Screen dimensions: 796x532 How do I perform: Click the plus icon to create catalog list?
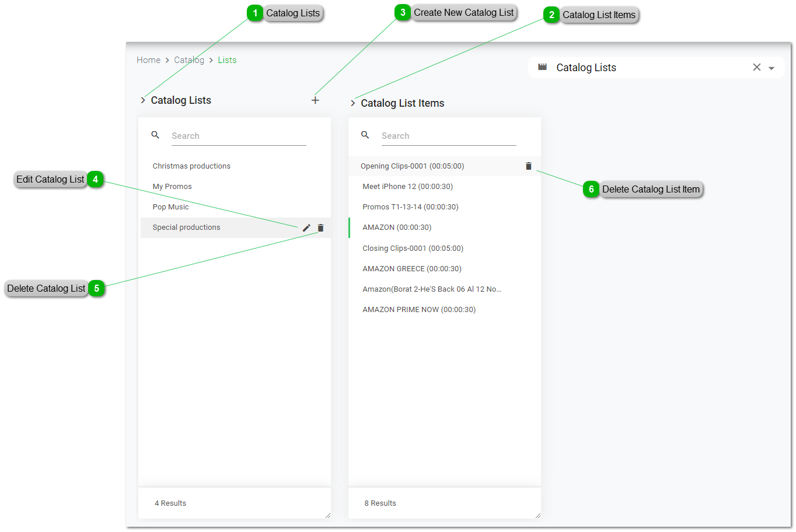pos(315,100)
